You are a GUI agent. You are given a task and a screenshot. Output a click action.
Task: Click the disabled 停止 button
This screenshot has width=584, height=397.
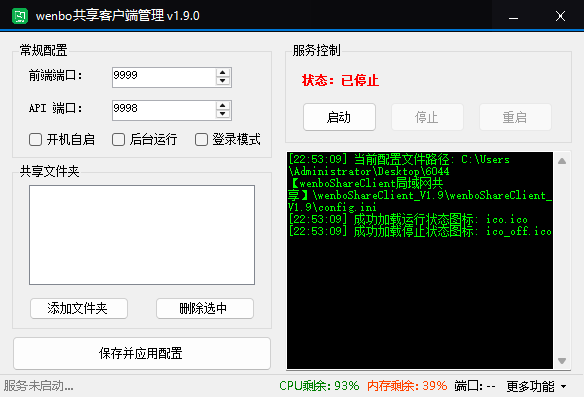pyautogui.click(x=427, y=117)
